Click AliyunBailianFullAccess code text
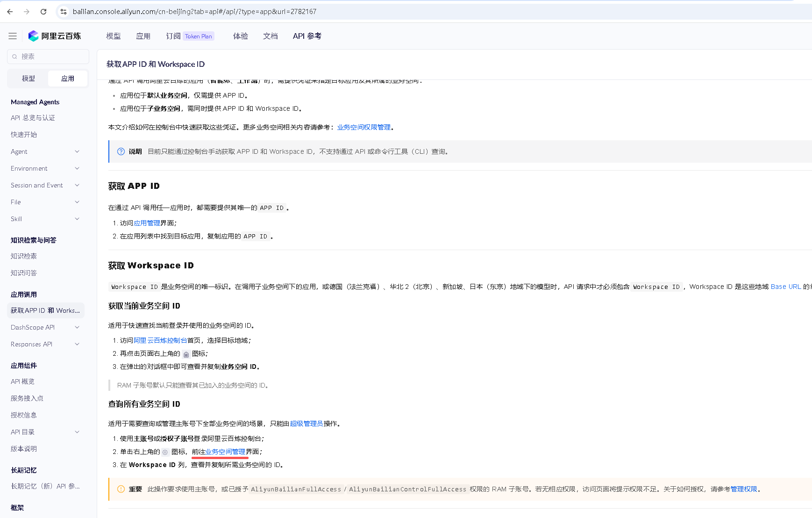The width and height of the screenshot is (812, 518). pyautogui.click(x=296, y=489)
